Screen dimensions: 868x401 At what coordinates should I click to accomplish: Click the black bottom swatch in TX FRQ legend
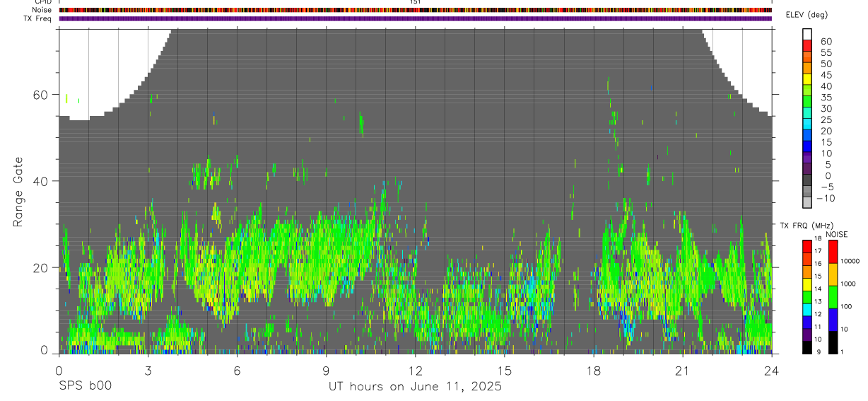click(807, 347)
